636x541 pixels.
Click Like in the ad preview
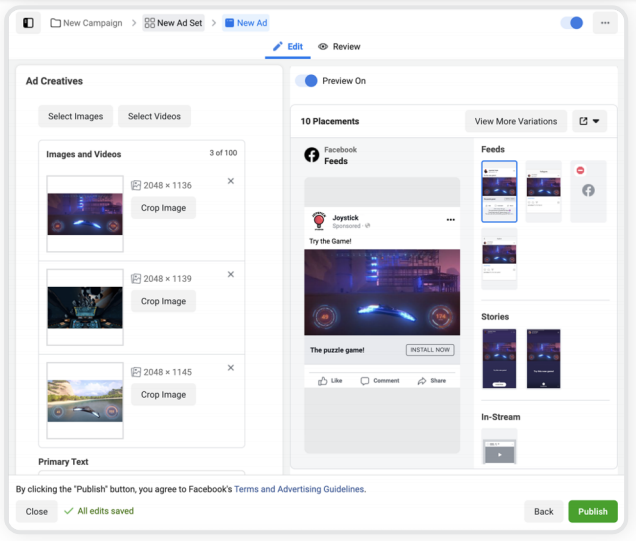point(330,381)
